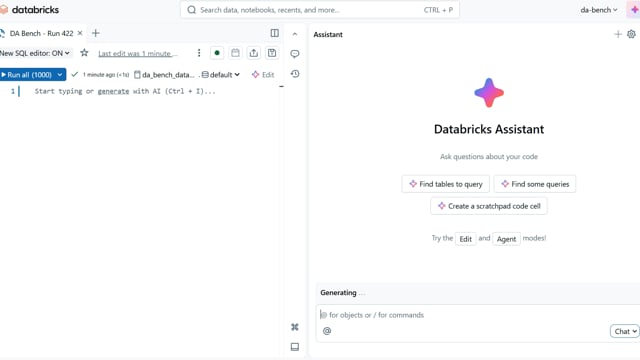Click the green compute status indicator

click(x=217, y=53)
